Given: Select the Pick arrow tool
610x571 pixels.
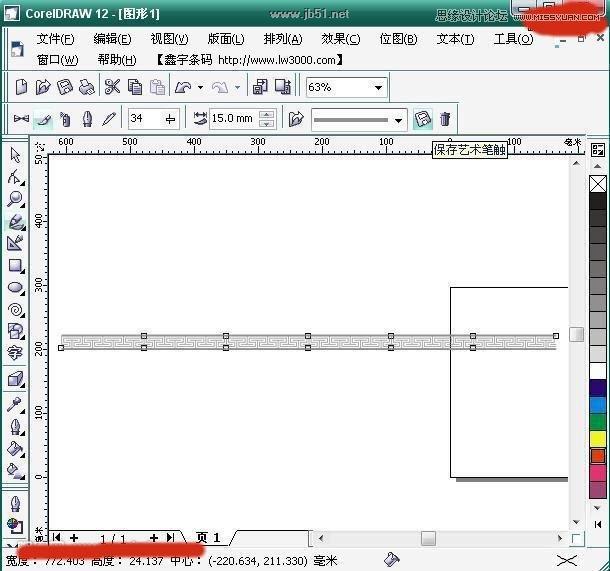Looking at the screenshot, I should point(15,155).
